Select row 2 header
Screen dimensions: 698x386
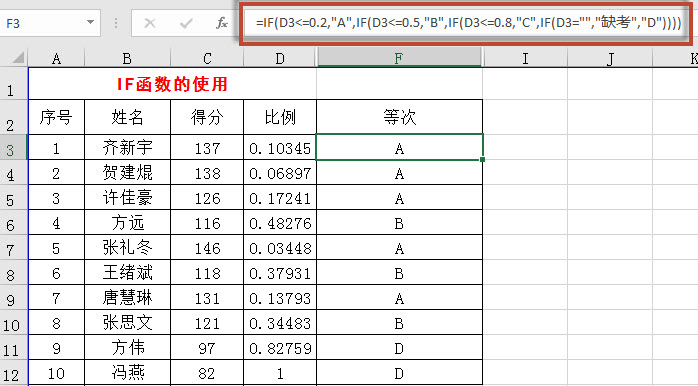14,117
